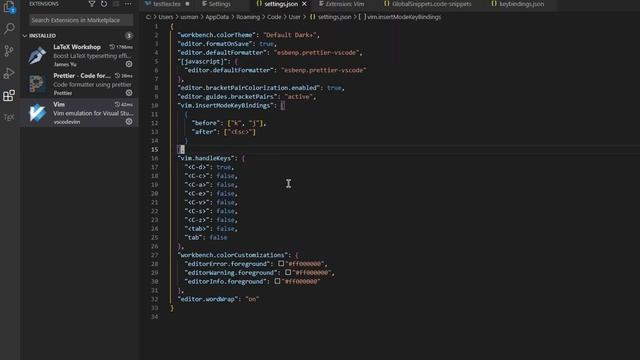Open color picker for editorInfo.foreground swatch

click(x=278, y=281)
